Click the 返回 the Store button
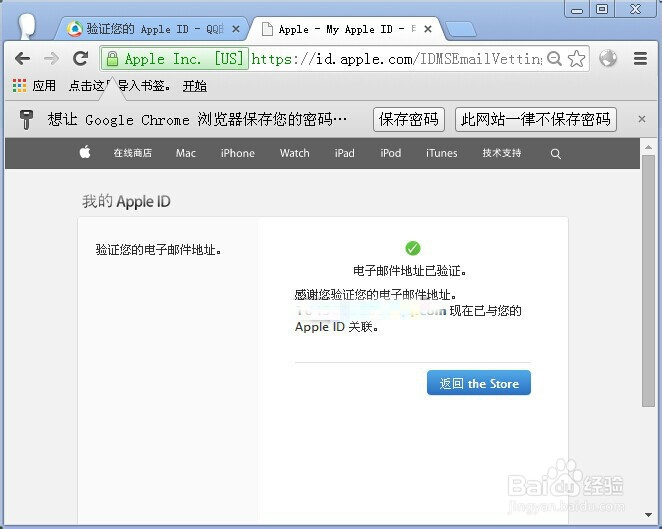 479,383
